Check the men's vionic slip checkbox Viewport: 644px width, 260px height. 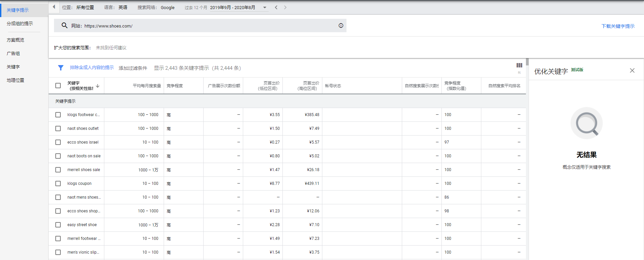pyautogui.click(x=58, y=252)
